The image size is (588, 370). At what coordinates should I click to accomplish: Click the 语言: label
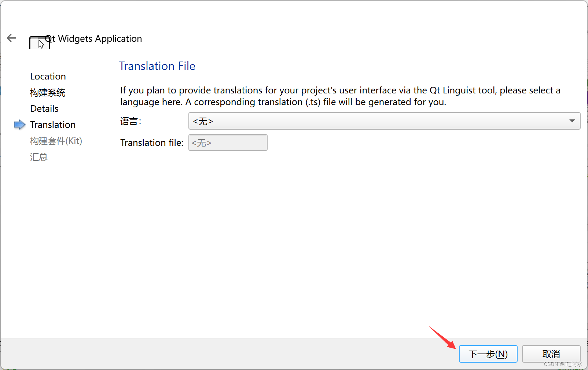pyautogui.click(x=131, y=121)
